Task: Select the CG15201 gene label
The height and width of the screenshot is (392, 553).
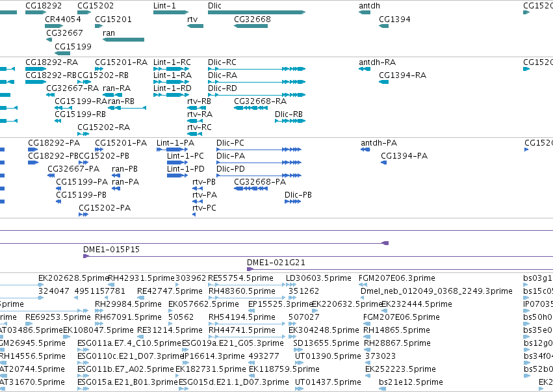Action: 113,19
